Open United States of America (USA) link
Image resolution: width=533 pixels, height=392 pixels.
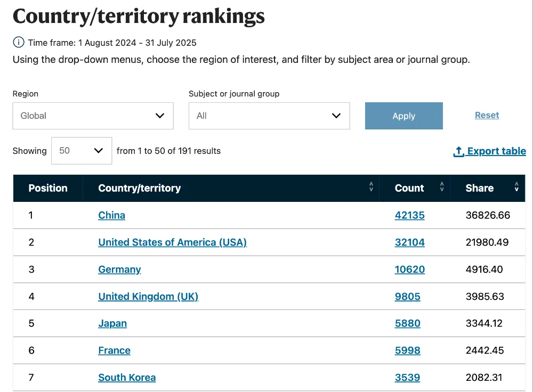pos(172,242)
